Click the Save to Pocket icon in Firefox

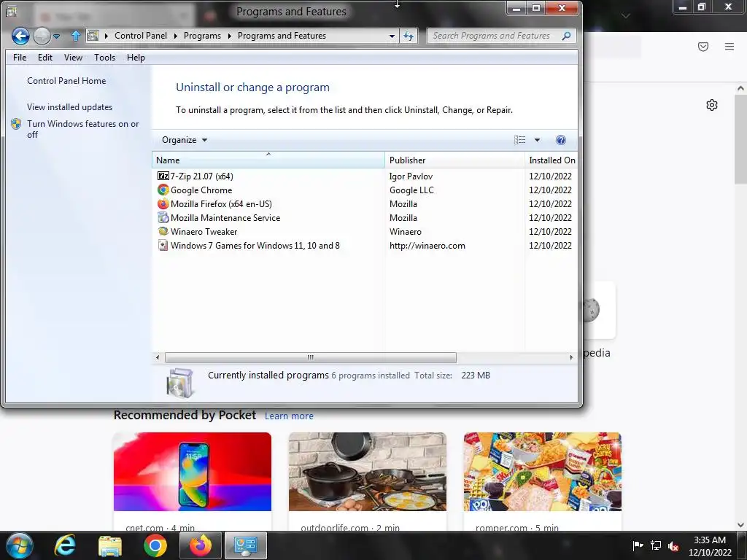click(x=703, y=47)
